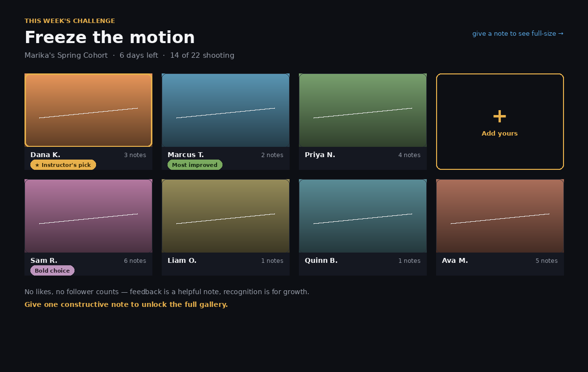The image size is (588, 372).
Task: Click the name Priya N.
Action: tap(320, 155)
